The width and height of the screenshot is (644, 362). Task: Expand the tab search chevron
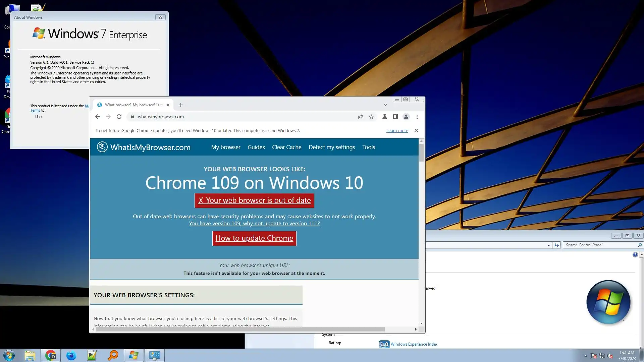(385, 105)
